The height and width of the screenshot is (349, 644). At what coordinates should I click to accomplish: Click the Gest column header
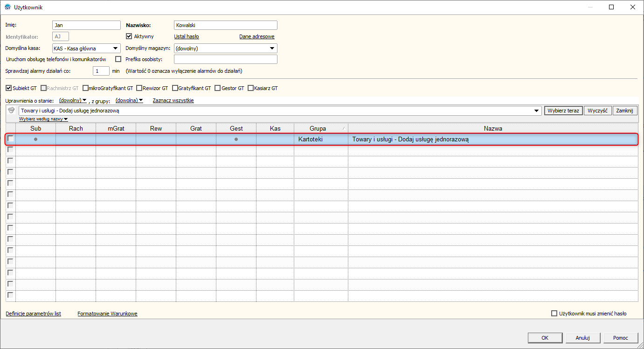tap(236, 128)
